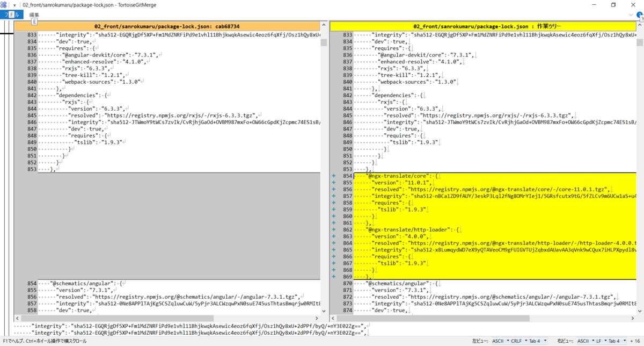
Task: Click the added-line plus marker on line 866
Action: click(333, 257)
